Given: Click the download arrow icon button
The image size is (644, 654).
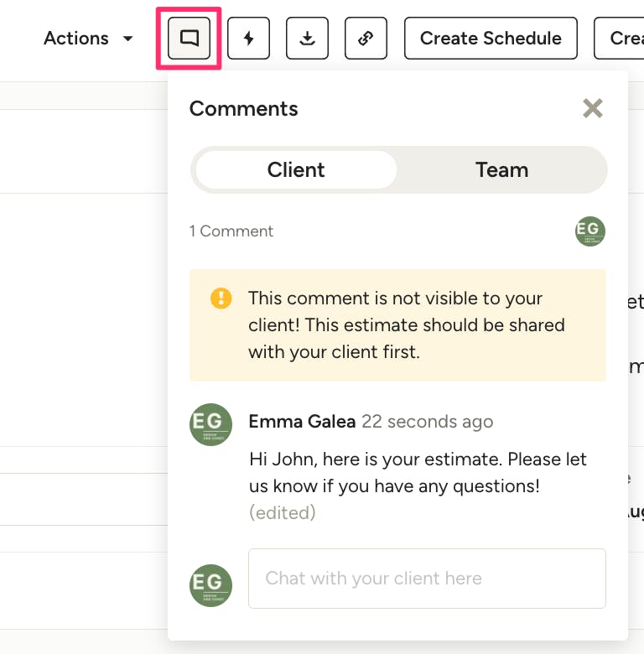Looking at the screenshot, I should (307, 39).
